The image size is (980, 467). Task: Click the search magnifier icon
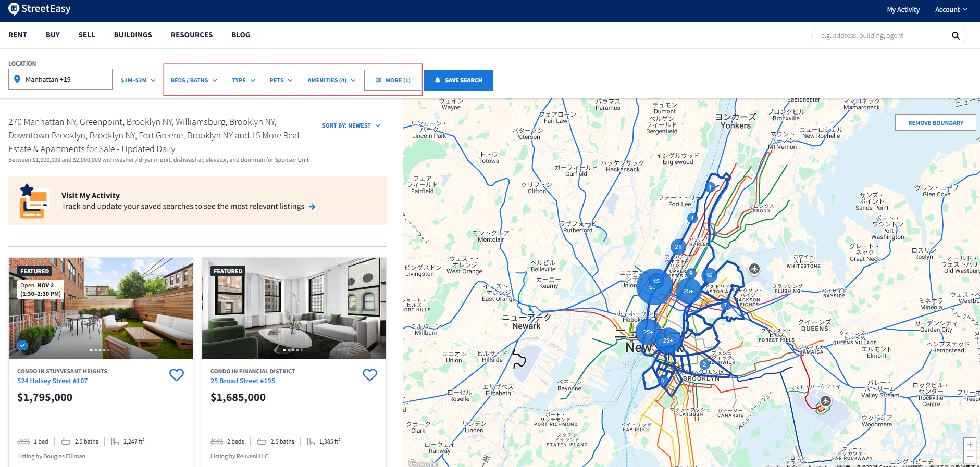[x=955, y=35]
